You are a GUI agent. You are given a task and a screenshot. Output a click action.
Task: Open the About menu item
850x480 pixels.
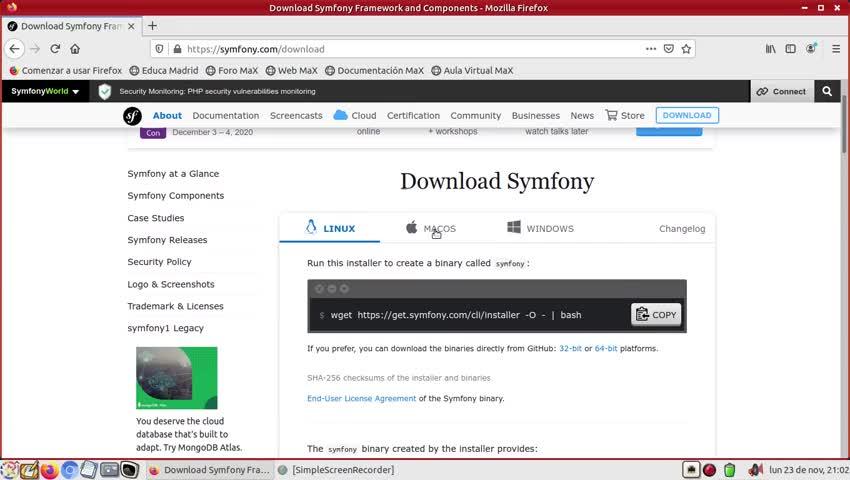pyautogui.click(x=167, y=116)
